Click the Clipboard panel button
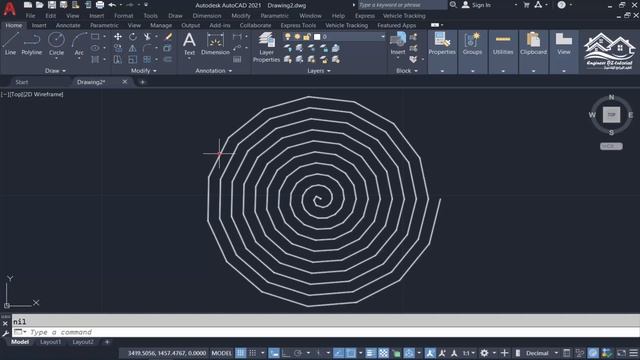The height and width of the screenshot is (360, 640). pos(533,51)
